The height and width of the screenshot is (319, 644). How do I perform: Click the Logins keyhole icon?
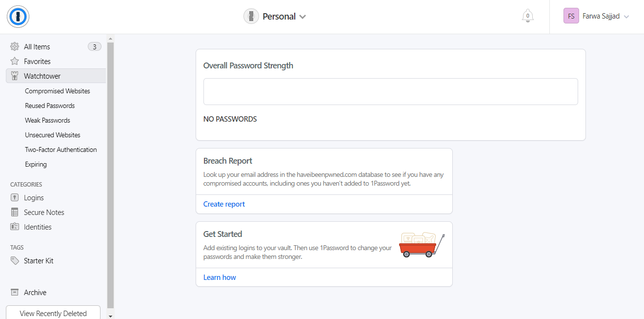15,198
